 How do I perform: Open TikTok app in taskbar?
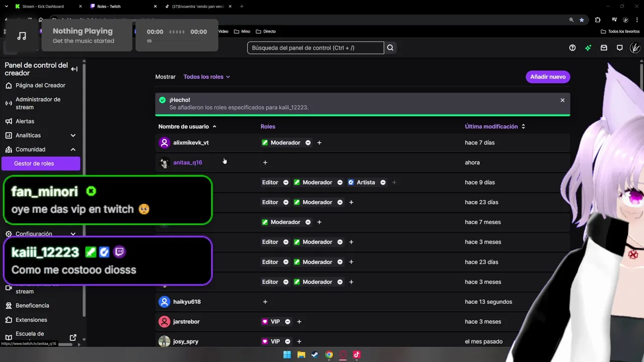(357, 354)
